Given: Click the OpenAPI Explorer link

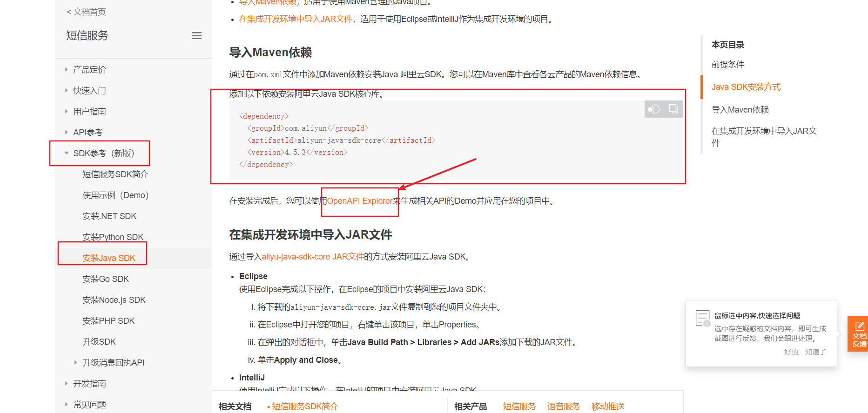Looking at the screenshot, I should (x=360, y=201).
